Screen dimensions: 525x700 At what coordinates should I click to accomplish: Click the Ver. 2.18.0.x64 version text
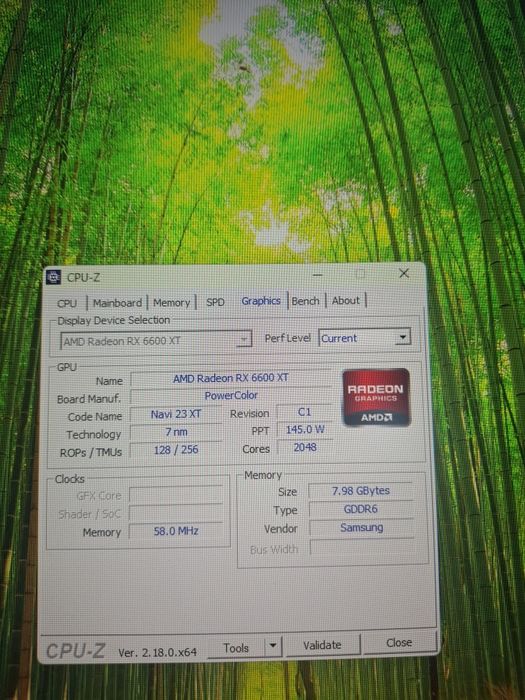coord(157,652)
